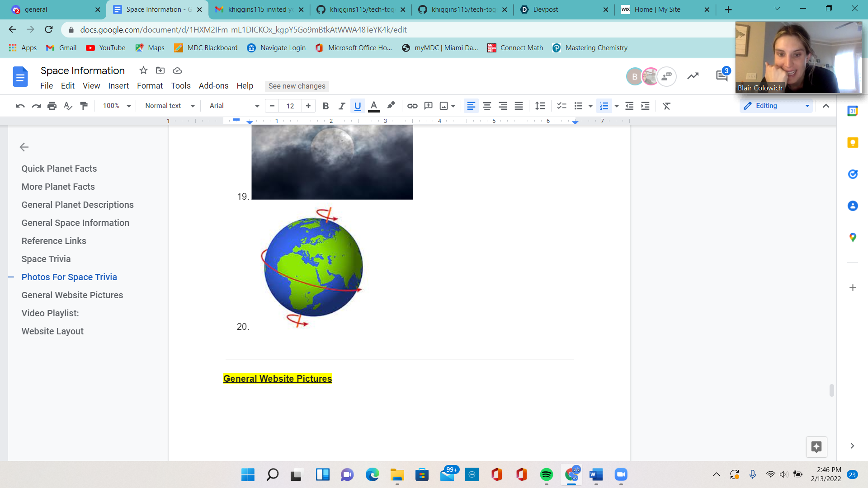This screenshot has width=868, height=488.
Task: Open the Insert menu
Action: click(118, 86)
